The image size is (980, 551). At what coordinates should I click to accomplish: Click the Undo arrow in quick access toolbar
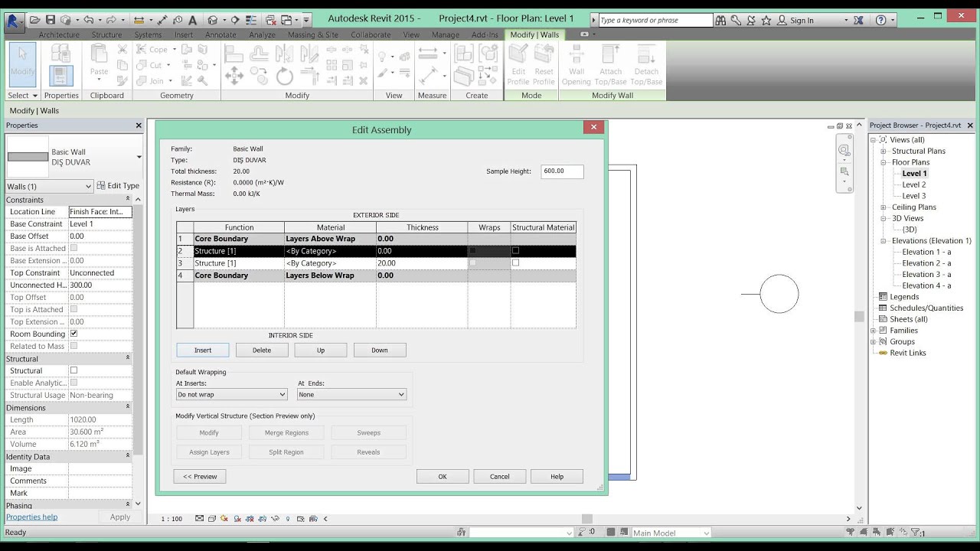tap(89, 20)
